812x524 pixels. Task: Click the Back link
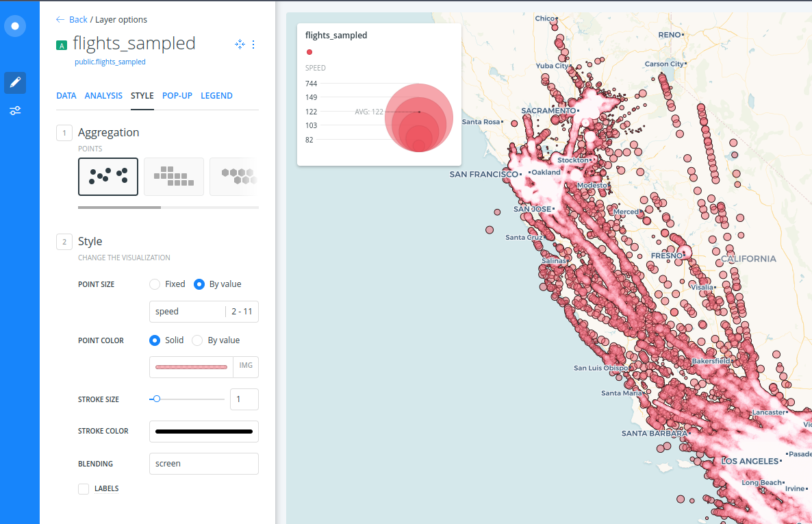[x=78, y=19]
